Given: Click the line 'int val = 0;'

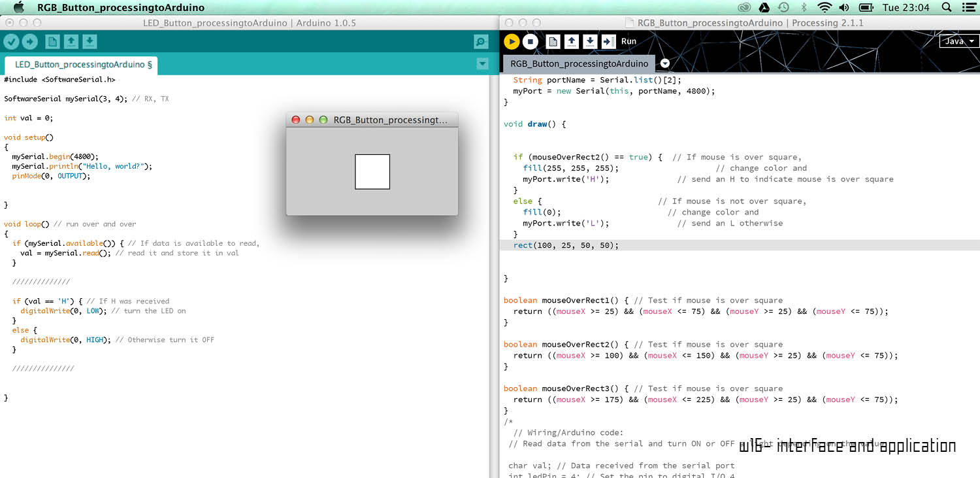Looking at the screenshot, I should click(29, 118).
